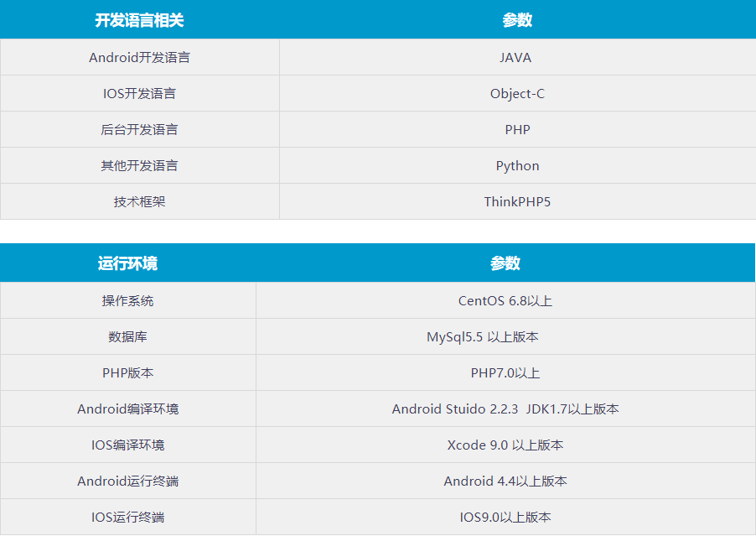This screenshot has width=756, height=536.
Task: Click the PHP7.0以上 value
Action: (x=505, y=372)
